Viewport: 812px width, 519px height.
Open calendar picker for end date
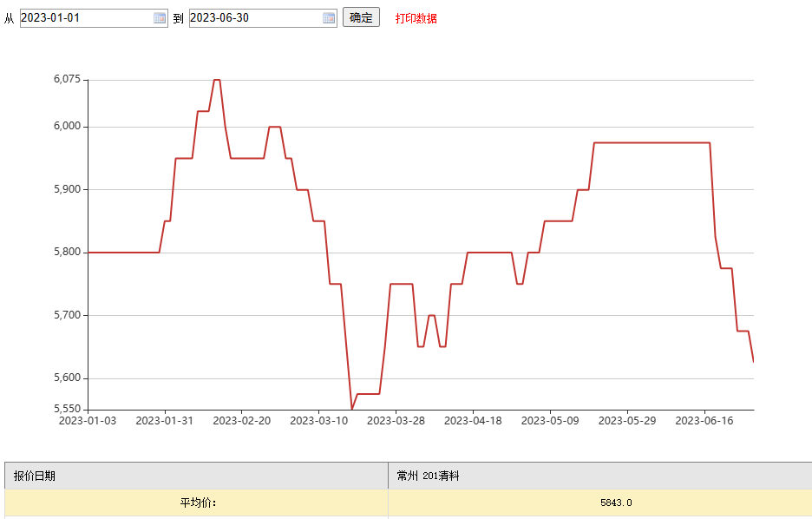[329, 18]
